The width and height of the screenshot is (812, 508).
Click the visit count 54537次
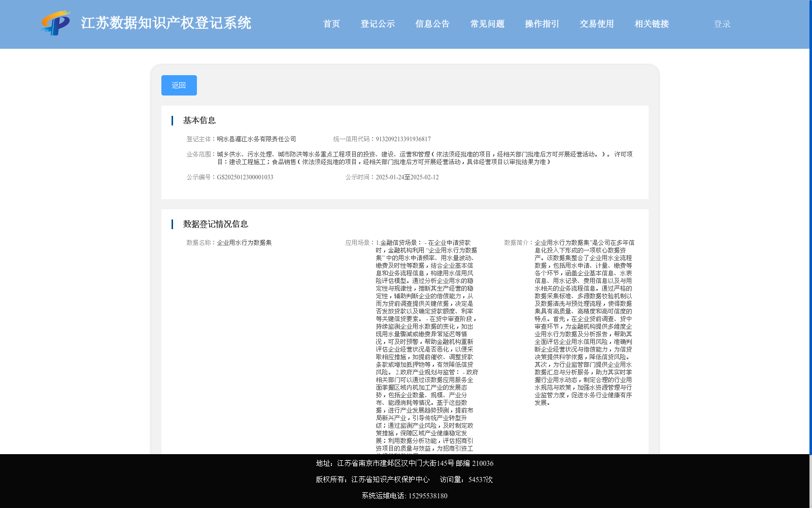[x=481, y=480]
